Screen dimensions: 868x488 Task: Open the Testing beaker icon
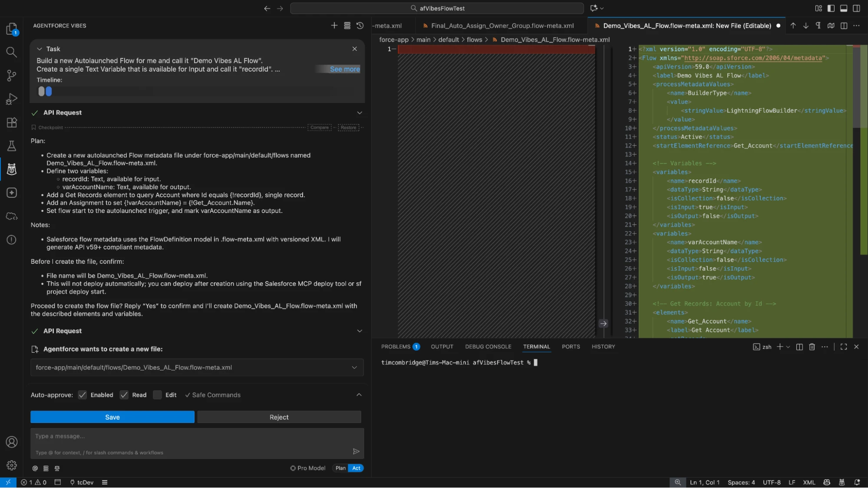pos(12,146)
